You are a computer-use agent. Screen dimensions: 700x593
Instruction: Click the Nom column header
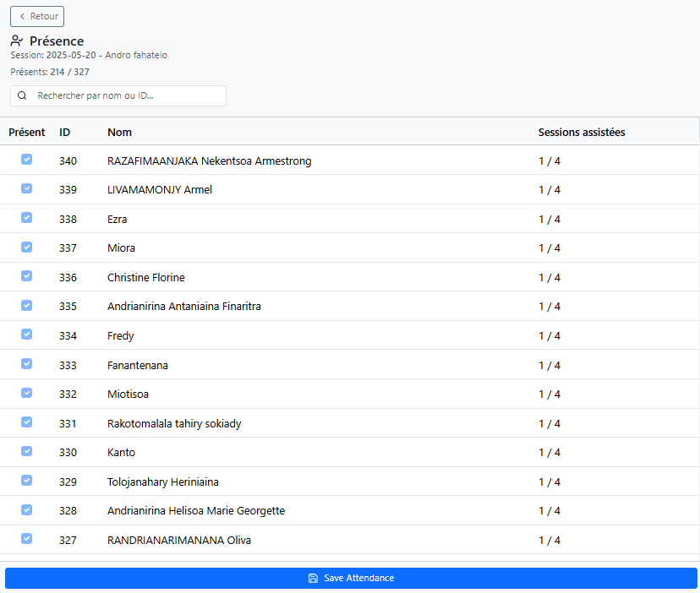119,133
